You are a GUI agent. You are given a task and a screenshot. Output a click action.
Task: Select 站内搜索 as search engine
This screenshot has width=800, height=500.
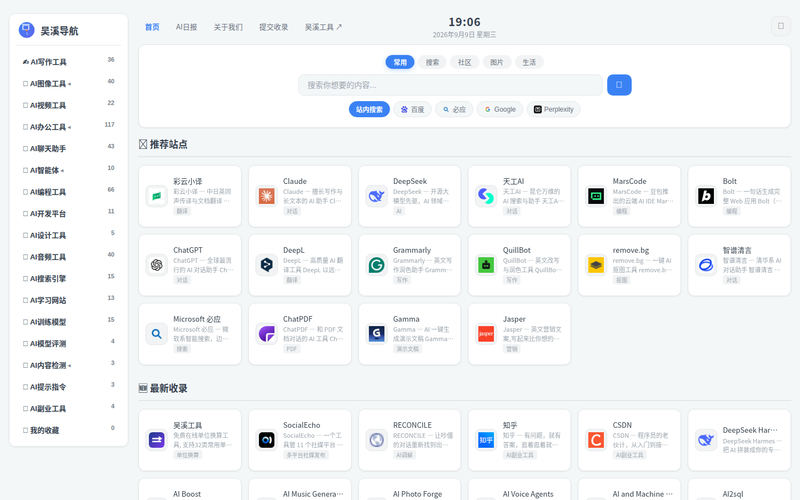pos(369,109)
